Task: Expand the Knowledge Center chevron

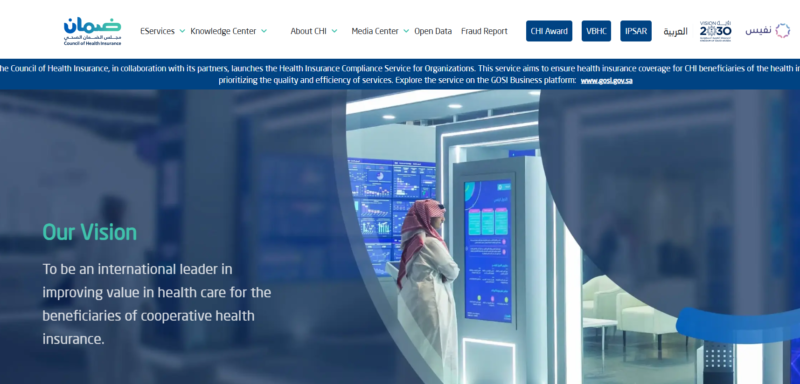Action: [264, 31]
